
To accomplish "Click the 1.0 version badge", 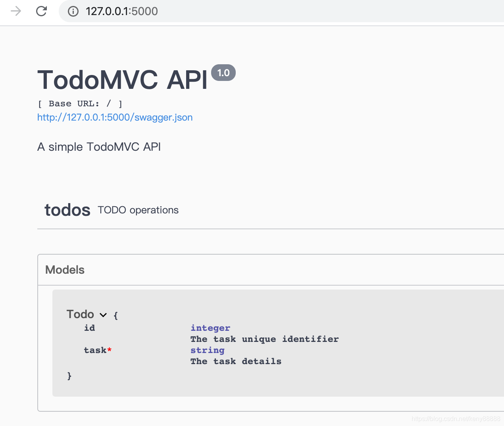I will 223,73.
